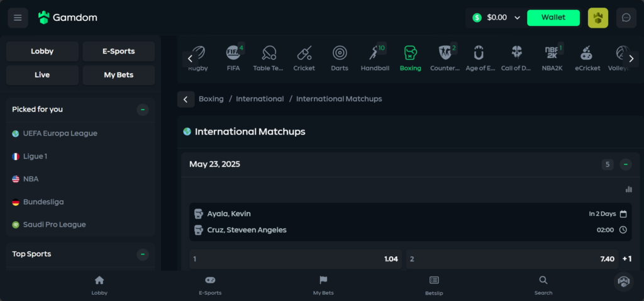The image size is (644, 301).
Task: Bet on outcome 1 at 1.04
Action: tap(296, 259)
